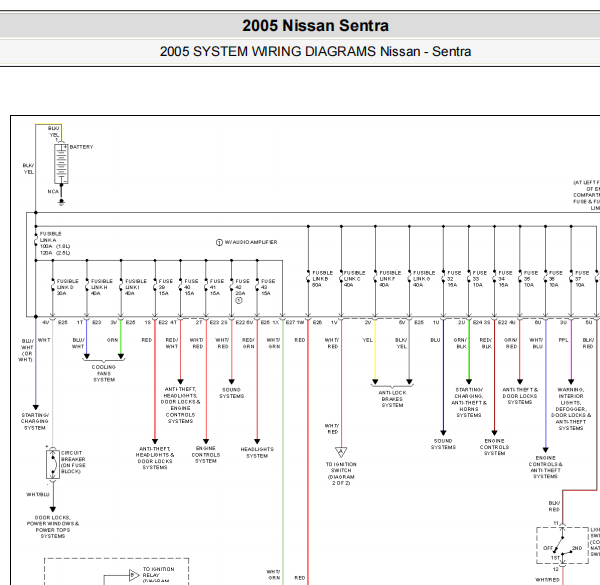The height and width of the screenshot is (585, 600).
Task: Click the 'FUSIBLE LINK A 100A' label
Action: (55, 243)
